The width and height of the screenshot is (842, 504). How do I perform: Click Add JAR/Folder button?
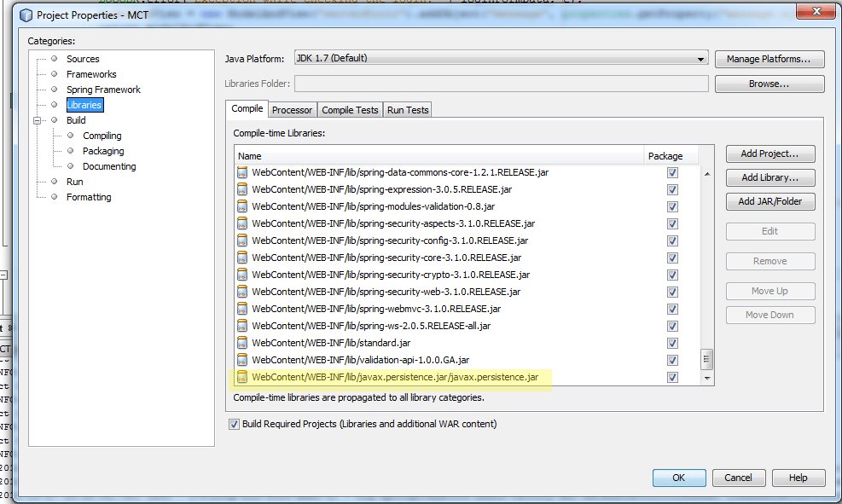[770, 201]
